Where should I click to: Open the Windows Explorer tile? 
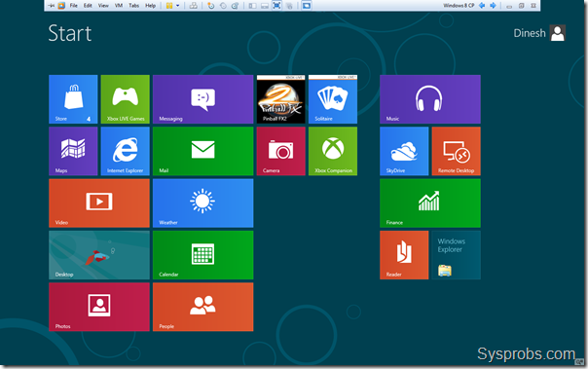pos(456,255)
